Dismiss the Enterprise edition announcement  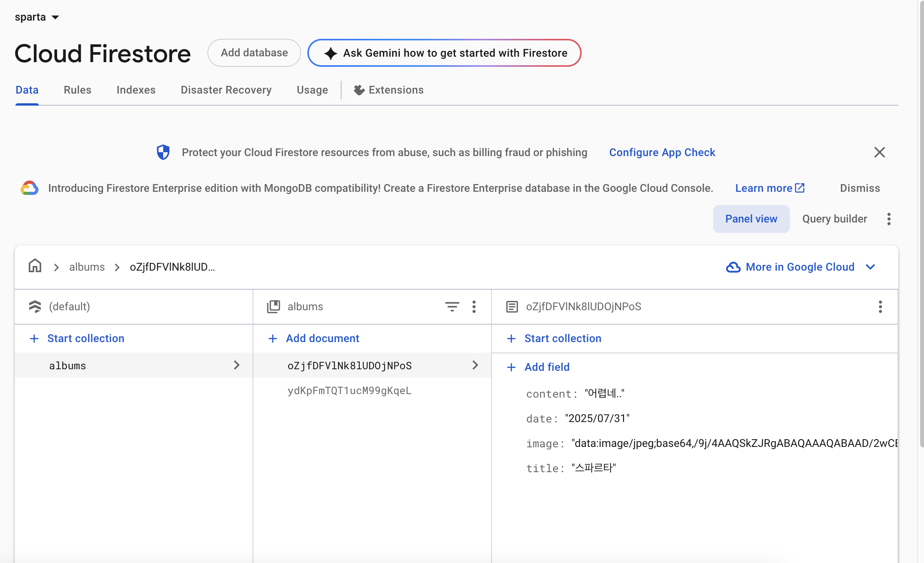[x=860, y=188]
